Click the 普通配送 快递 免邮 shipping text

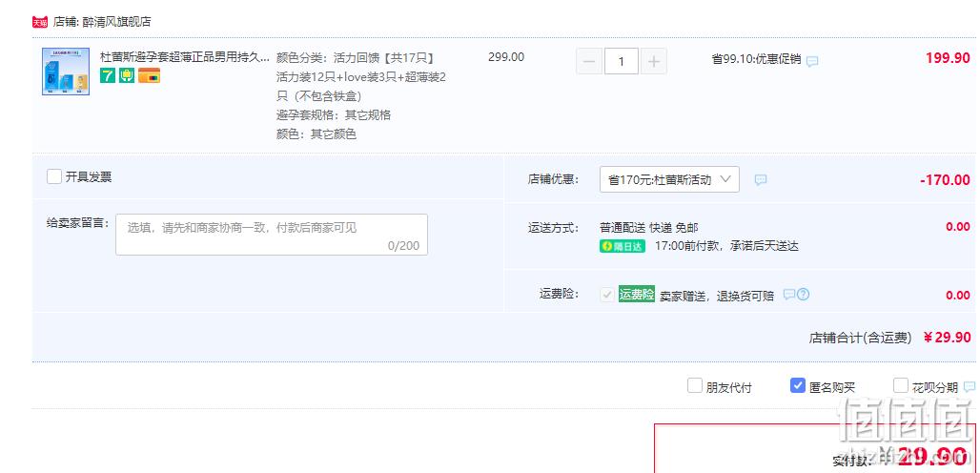649,228
